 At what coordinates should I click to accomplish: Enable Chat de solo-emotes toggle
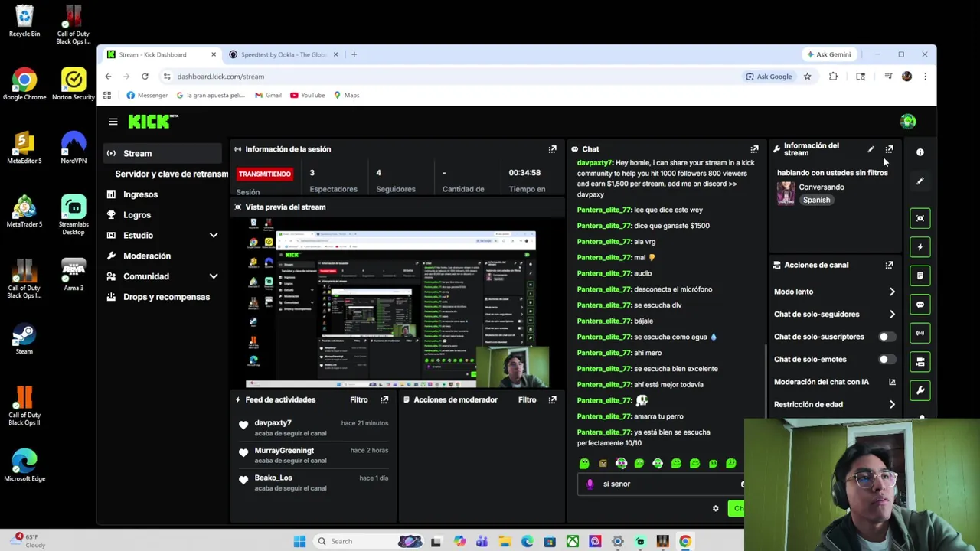tap(886, 360)
